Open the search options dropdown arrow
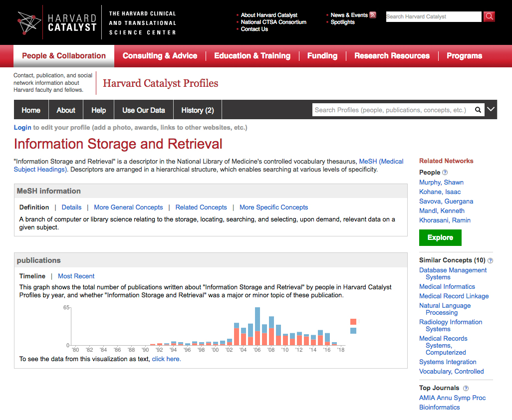 coord(491,109)
